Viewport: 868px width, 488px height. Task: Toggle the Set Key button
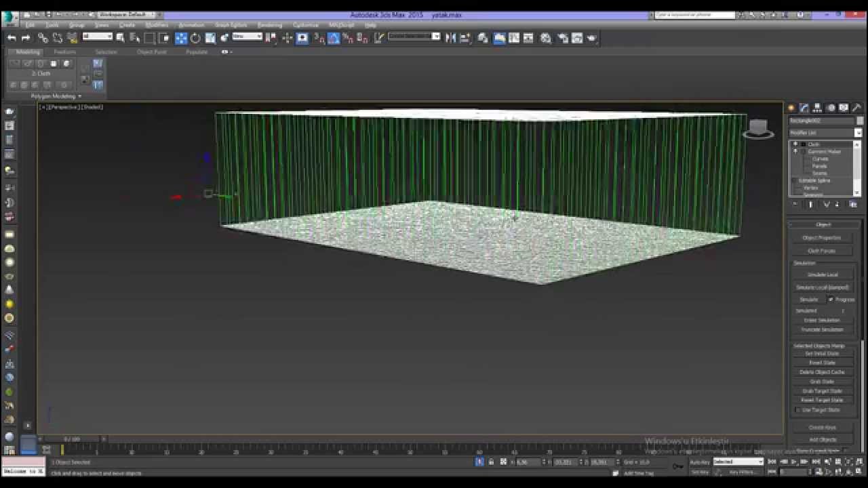pyautogui.click(x=700, y=472)
